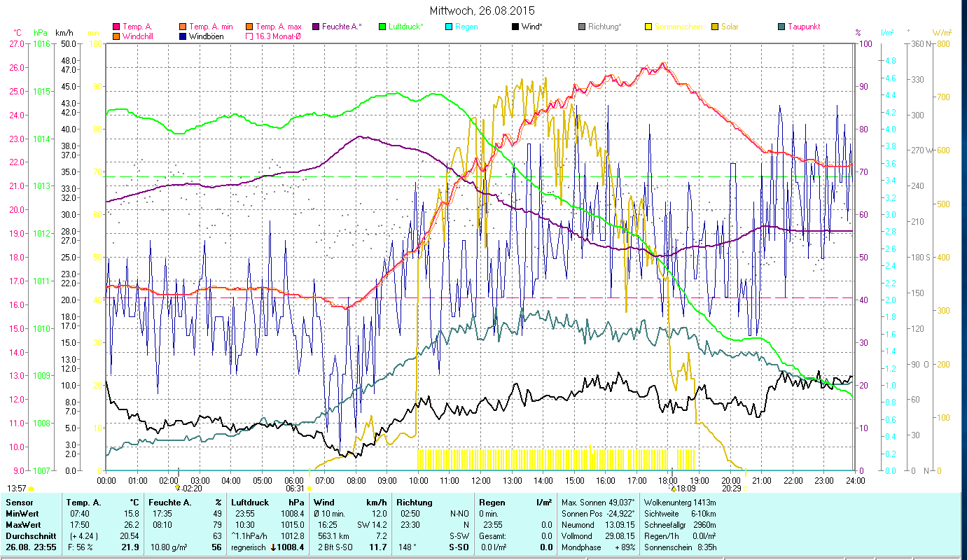Select the Luftdruck* green legend square

(382, 27)
